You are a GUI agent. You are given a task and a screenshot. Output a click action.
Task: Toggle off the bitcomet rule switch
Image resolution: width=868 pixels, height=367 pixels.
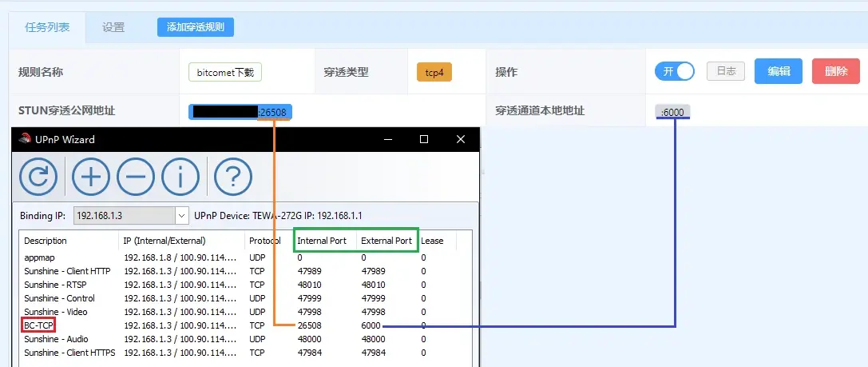click(674, 71)
